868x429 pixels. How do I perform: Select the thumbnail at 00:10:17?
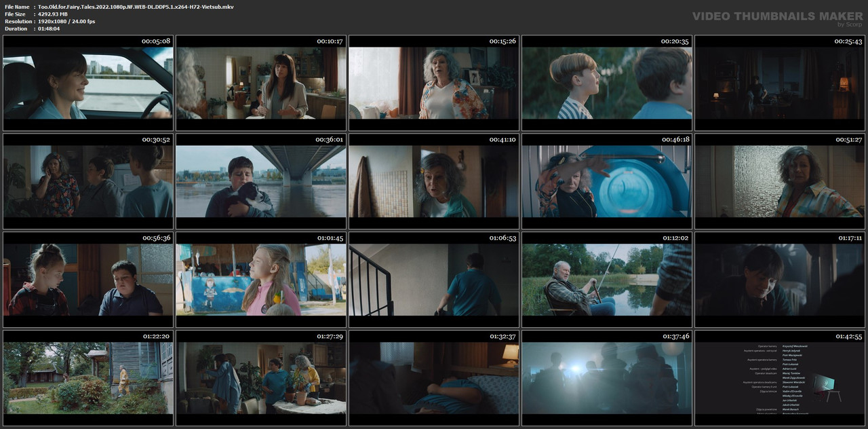(261, 83)
